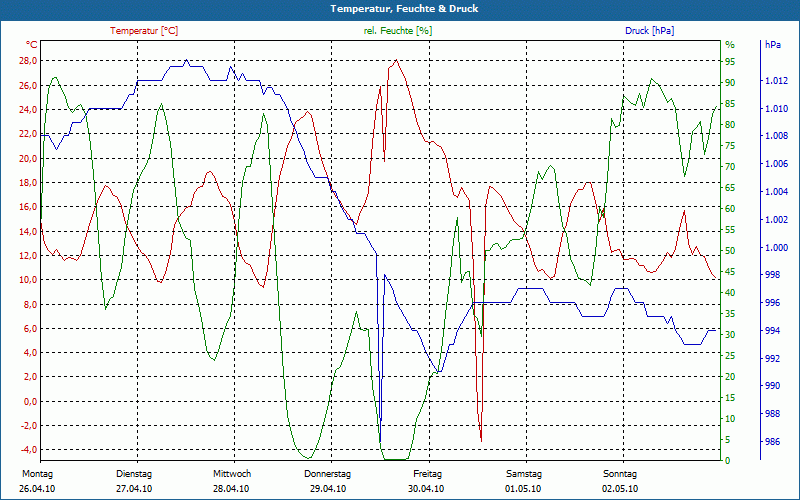
Task: Click temperature axis value '-4,0'
Action: pos(29,450)
